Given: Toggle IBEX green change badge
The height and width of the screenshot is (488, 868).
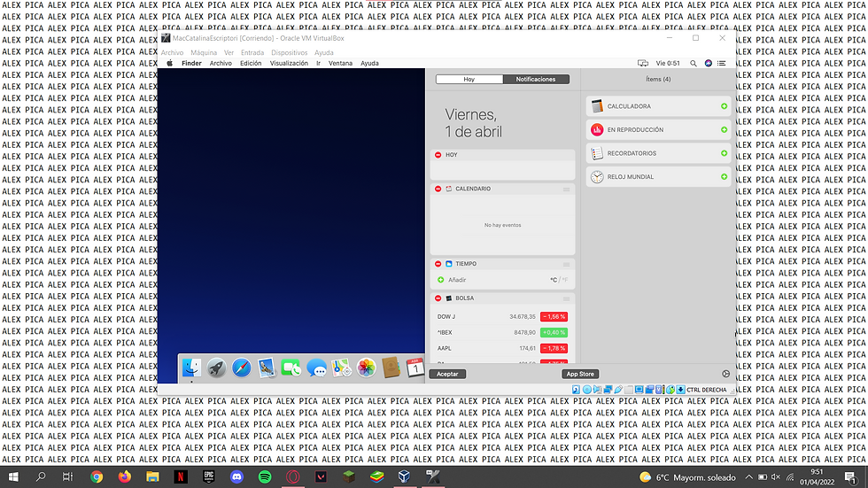Looking at the screenshot, I should click(554, 332).
